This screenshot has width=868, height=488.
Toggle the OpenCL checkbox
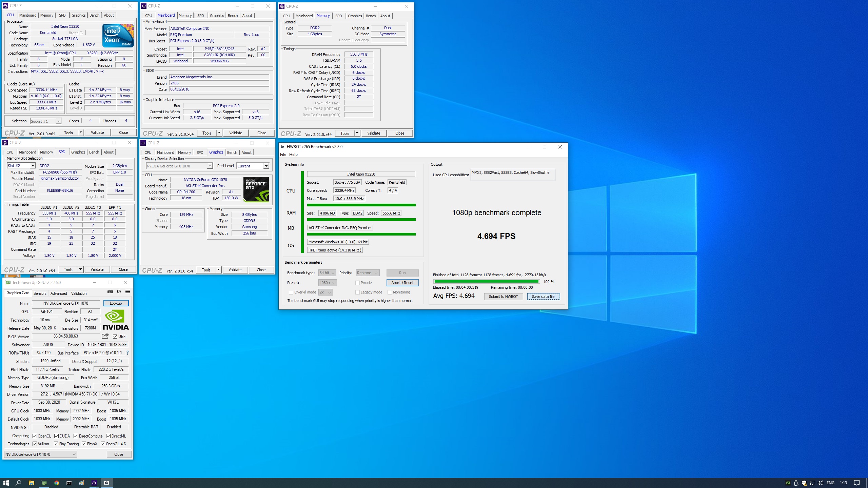[35, 436]
